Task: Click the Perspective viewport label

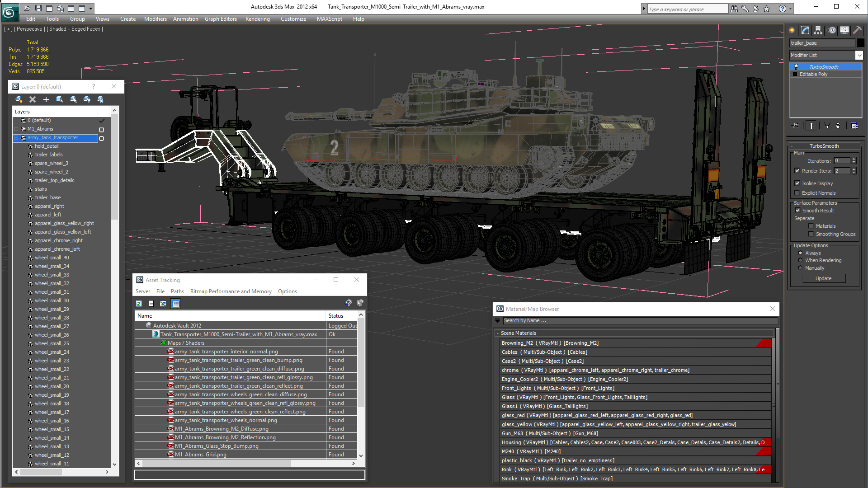Action: [x=30, y=29]
